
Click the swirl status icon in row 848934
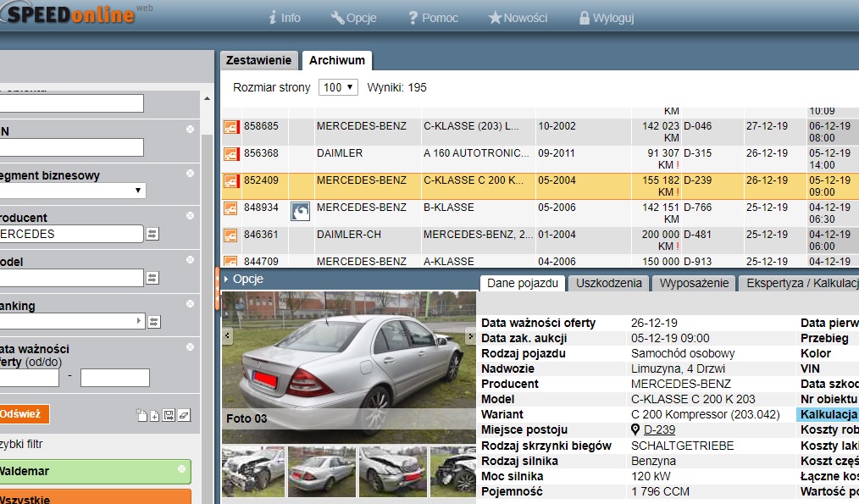coord(299,210)
